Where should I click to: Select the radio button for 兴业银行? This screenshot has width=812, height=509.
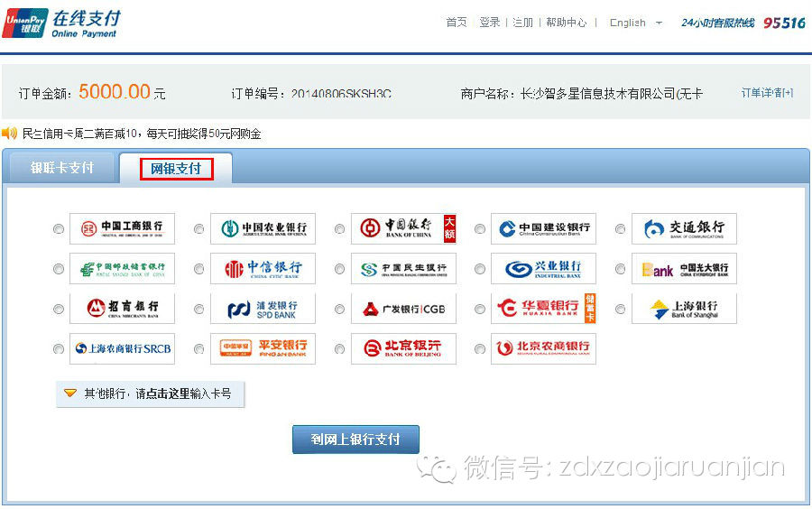pyautogui.click(x=480, y=269)
